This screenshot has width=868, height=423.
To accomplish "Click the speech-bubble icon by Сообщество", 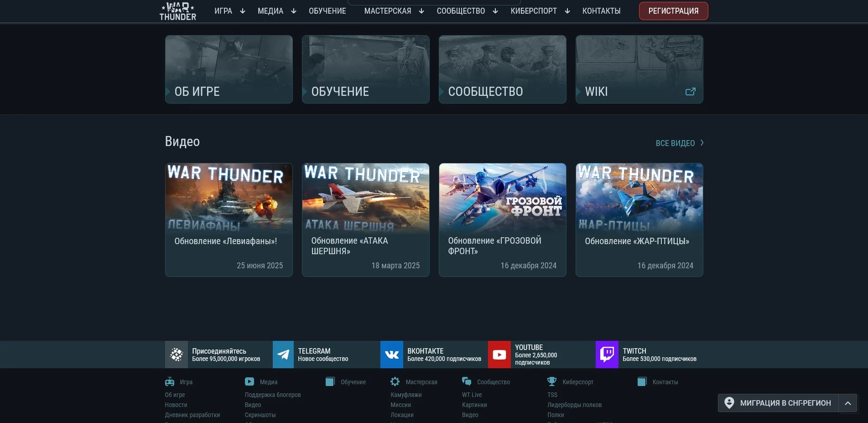I will point(467,381).
